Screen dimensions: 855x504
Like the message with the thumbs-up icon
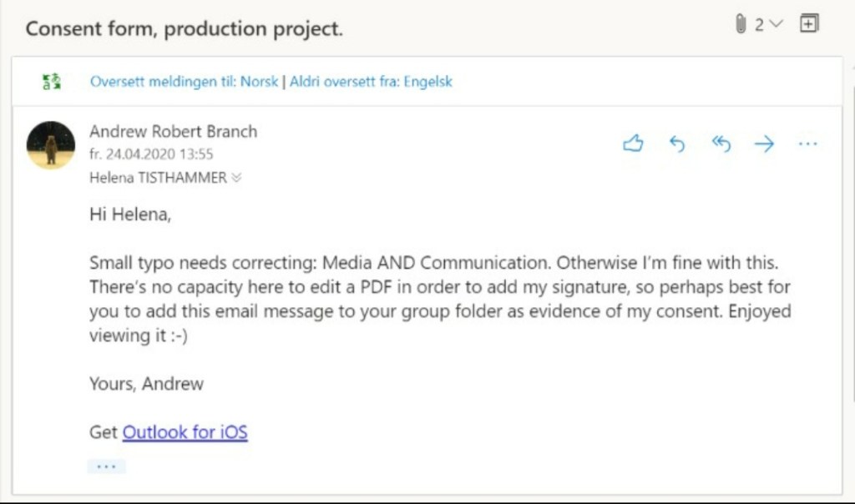pos(633,144)
